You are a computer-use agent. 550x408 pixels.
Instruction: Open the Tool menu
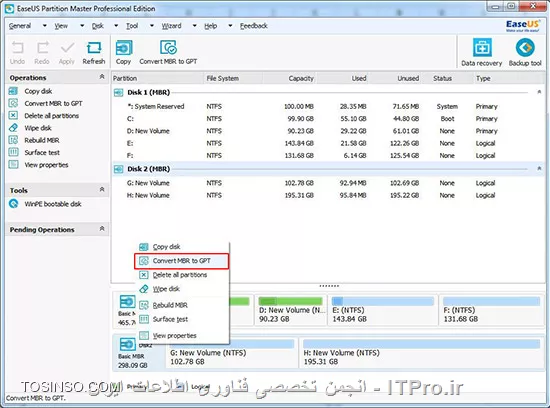(132, 26)
